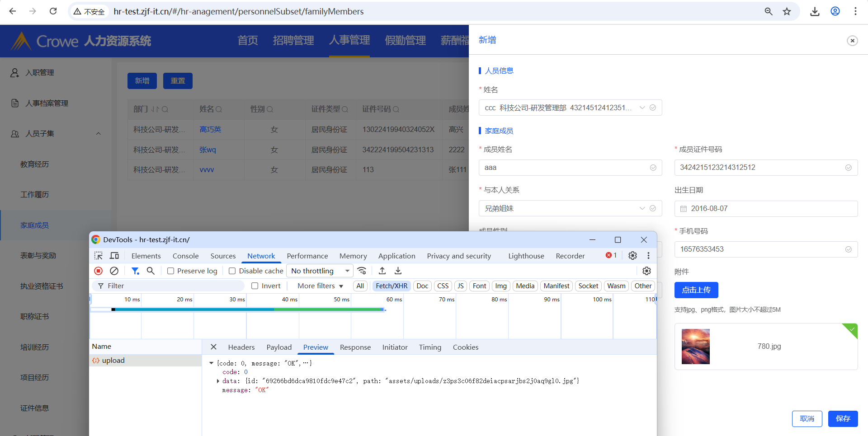This screenshot has width=868, height=436.
Task: Expand the More filters dropdown
Action: (320, 286)
